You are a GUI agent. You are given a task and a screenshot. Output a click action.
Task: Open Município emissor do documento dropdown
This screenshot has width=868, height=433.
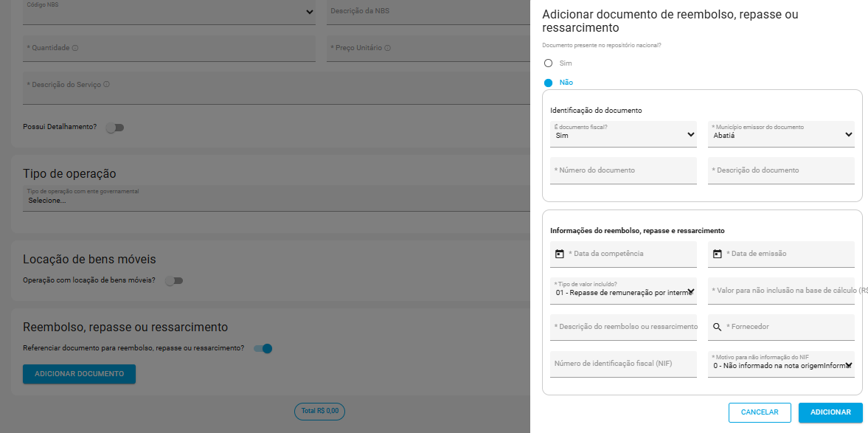tap(781, 134)
